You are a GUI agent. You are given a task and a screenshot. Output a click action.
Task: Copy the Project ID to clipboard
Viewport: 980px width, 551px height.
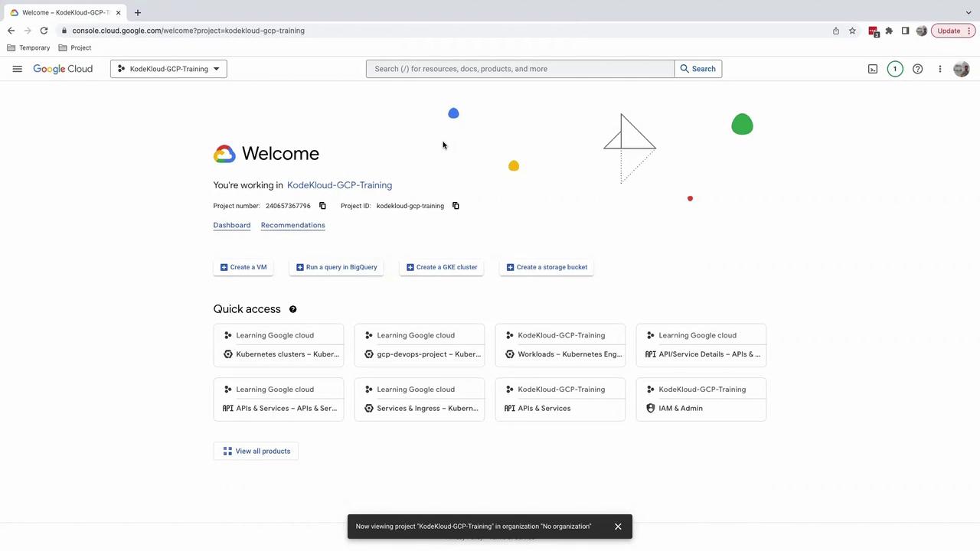456,206
